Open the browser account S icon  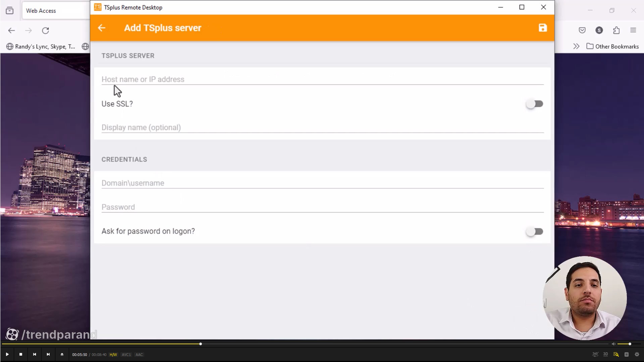pos(599,31)
